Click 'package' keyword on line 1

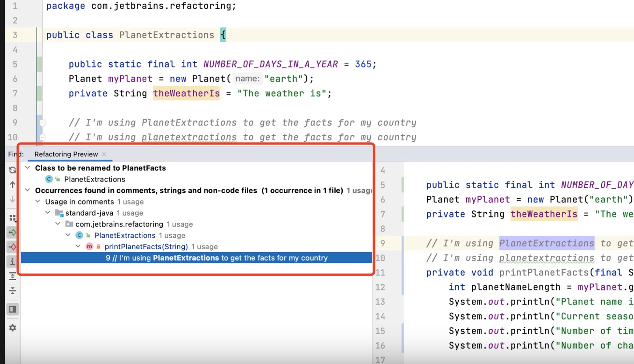coord(66,6)
